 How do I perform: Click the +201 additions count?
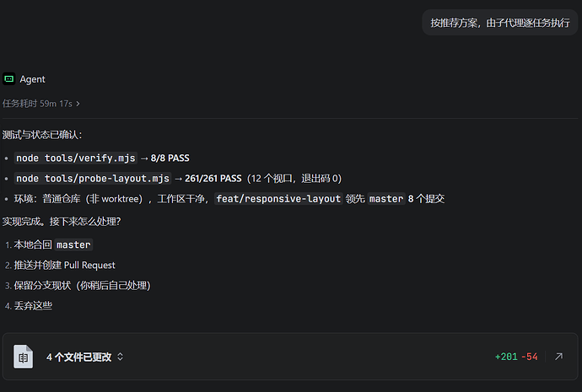point(506,357)
